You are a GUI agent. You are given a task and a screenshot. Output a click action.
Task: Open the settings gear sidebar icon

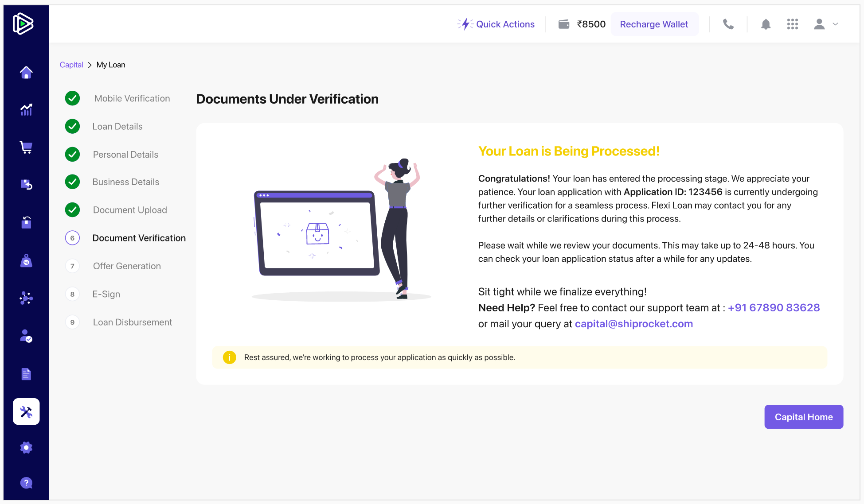point(26,447)
